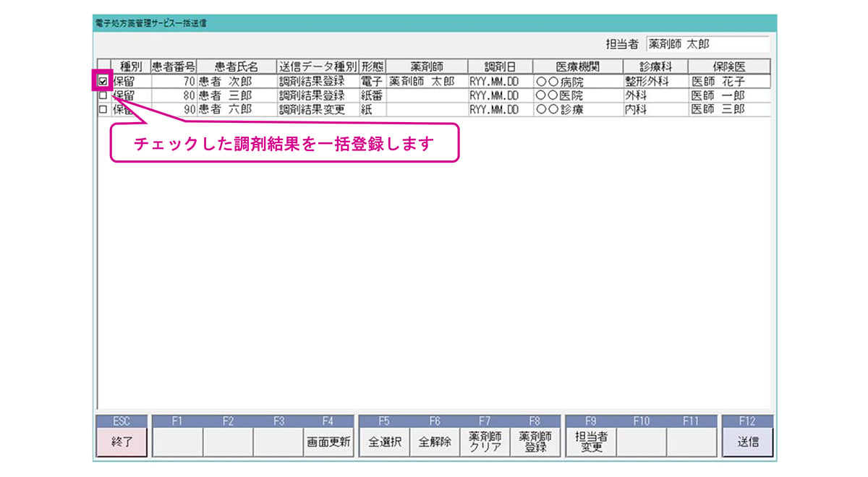Select the 調剤結果変更 cell for 患者 六郎
Screen dimensions: 868x477
coord(318,110)
